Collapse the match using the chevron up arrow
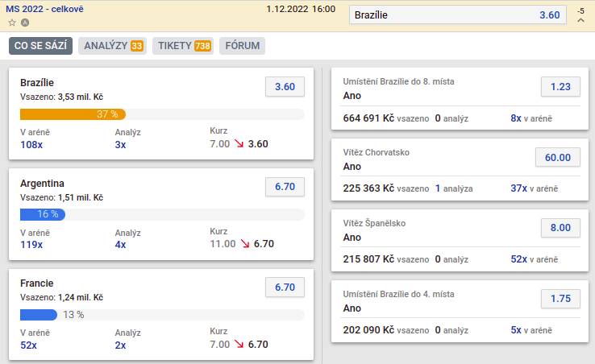Viewport: 595px width, 364px height. click(580, 22)
